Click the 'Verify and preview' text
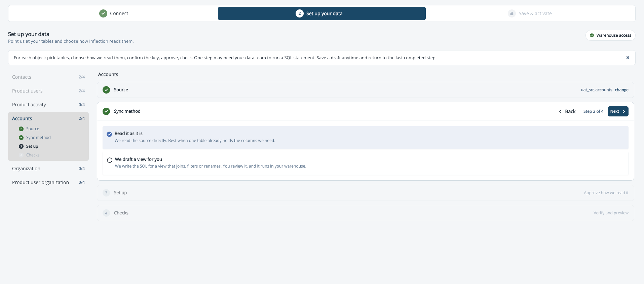The height and width of the screenshot is (284, 644). click(x=611, y=213)
